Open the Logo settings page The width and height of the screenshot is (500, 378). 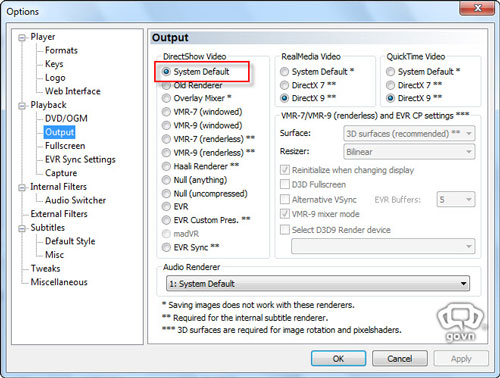pos(55,78)
